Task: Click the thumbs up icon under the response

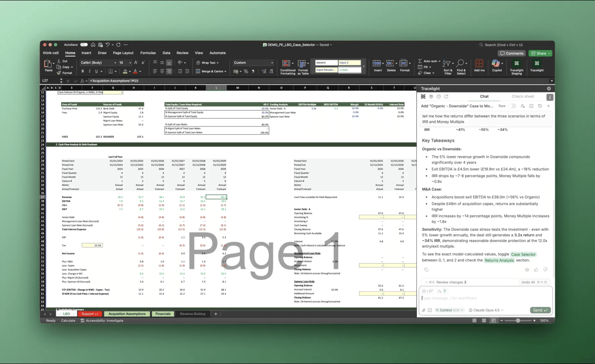Action: (536, 270)
